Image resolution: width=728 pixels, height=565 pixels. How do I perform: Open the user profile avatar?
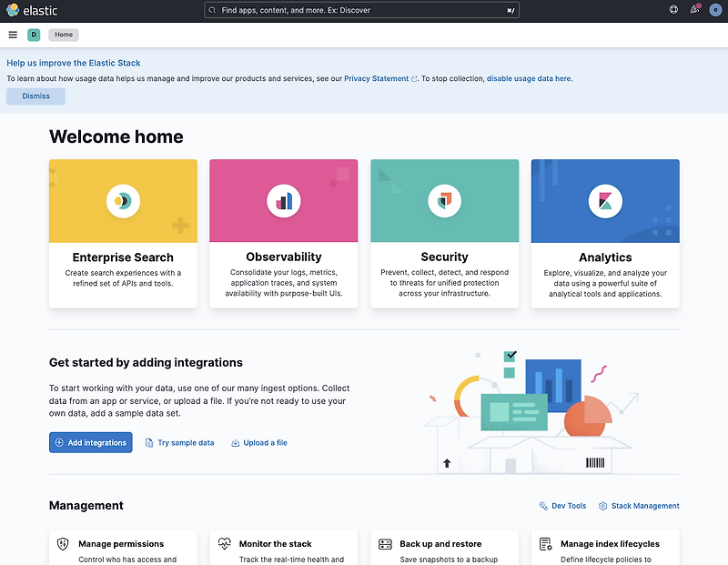715,10
